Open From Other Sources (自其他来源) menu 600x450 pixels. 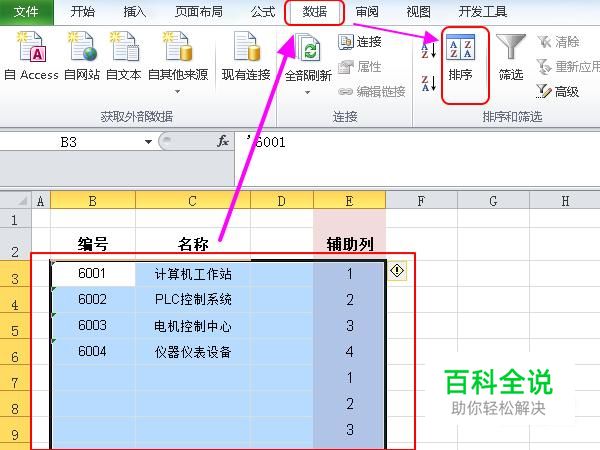pyautogui.click(x=178, y=63)
